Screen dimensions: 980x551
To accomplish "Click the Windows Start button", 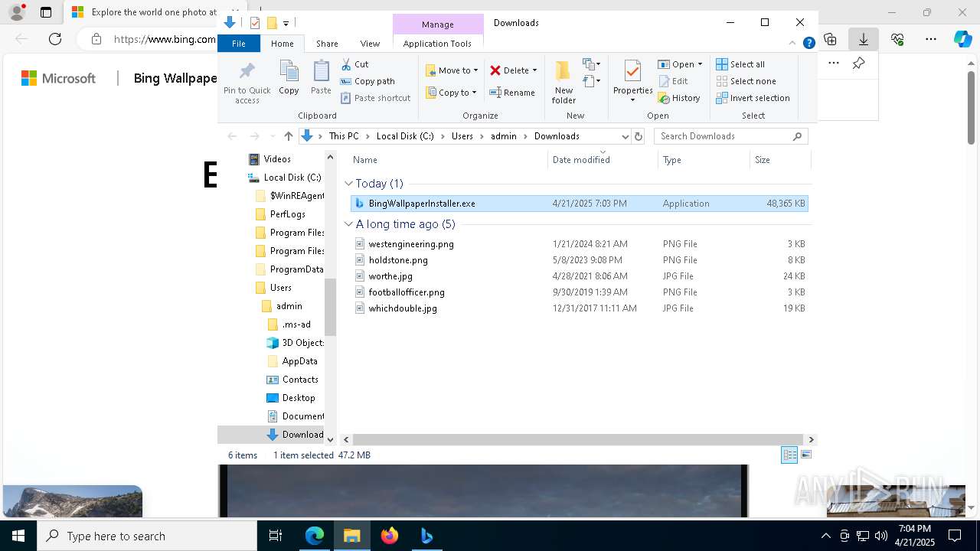I will click(18, 536).
